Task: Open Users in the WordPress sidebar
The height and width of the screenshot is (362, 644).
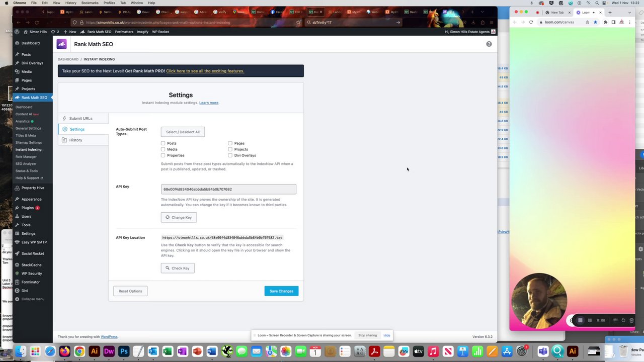Action: click(26, 216)
